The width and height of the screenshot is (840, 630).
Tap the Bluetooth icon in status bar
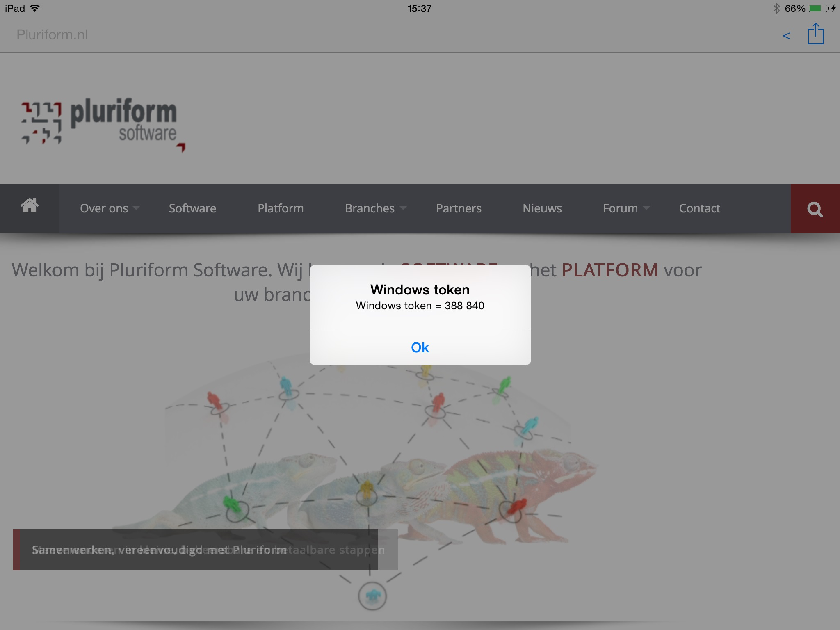[x=776, y=8]
